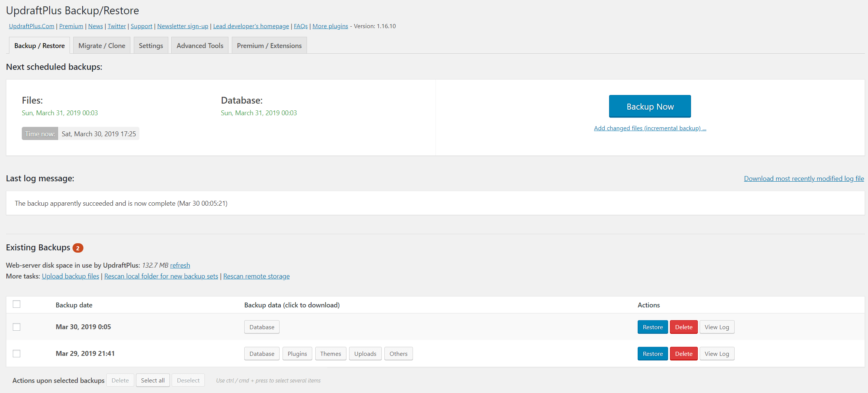Download Plugins data from Mar 29 backup

[297, 354]
